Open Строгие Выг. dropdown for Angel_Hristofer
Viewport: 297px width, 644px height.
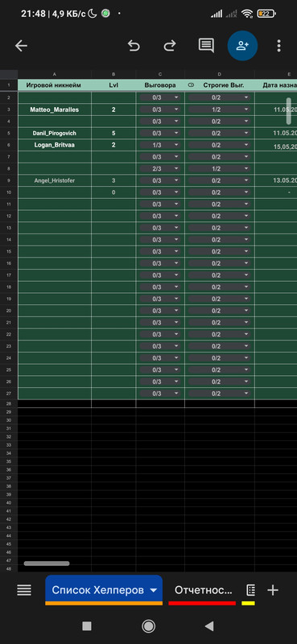click(220, 180)
